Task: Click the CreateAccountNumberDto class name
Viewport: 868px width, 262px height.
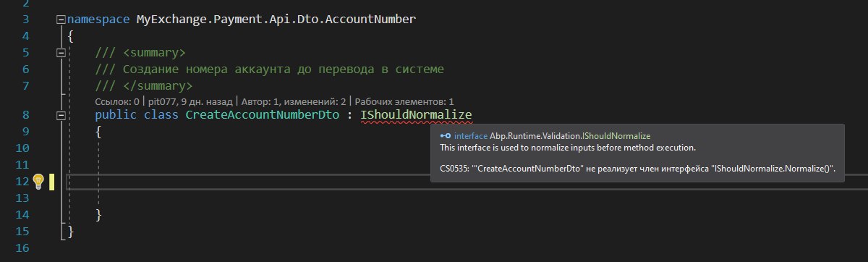Action: 262,115
